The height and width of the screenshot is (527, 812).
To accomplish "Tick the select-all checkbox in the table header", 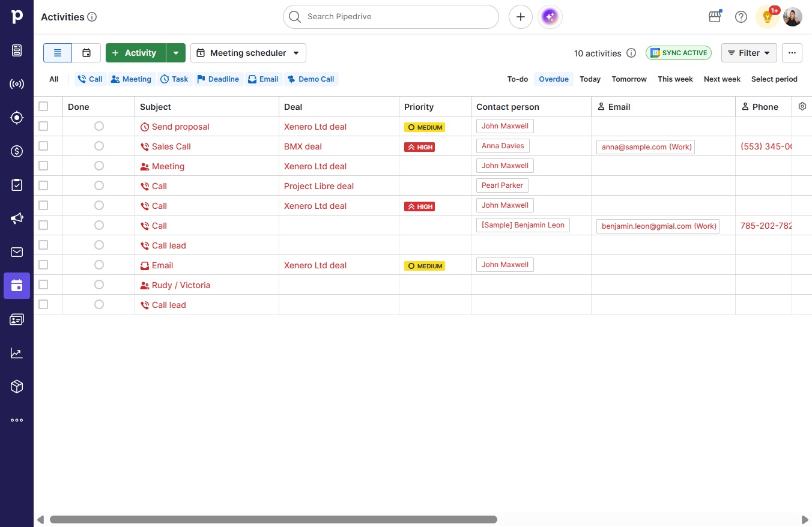I will [43, 106].
